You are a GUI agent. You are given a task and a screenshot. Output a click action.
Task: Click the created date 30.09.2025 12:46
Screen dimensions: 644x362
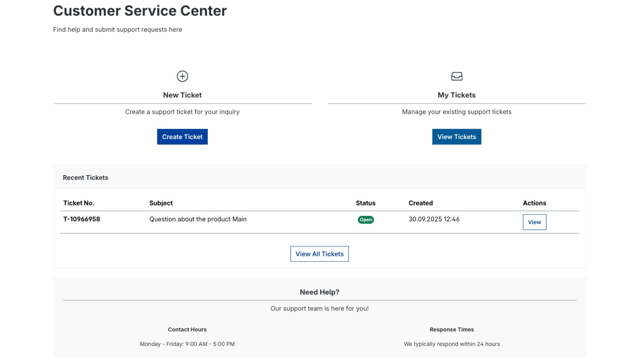(434, 219)
